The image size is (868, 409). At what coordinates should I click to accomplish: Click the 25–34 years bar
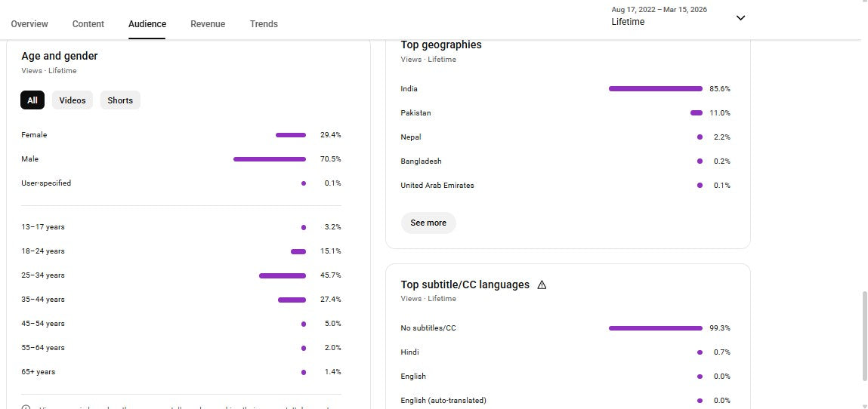[283, 275]
